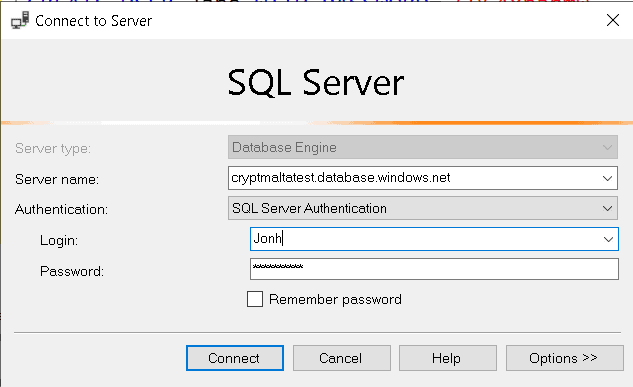Expand the Login history dropdown arrow
633x387 pixels.
pyautogui.click(x=608, y=239)
